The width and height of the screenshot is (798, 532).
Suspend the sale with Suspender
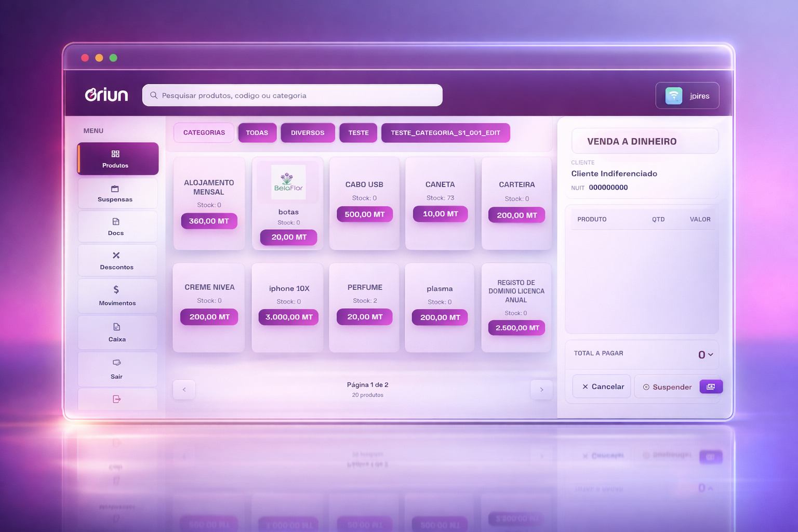667,387
